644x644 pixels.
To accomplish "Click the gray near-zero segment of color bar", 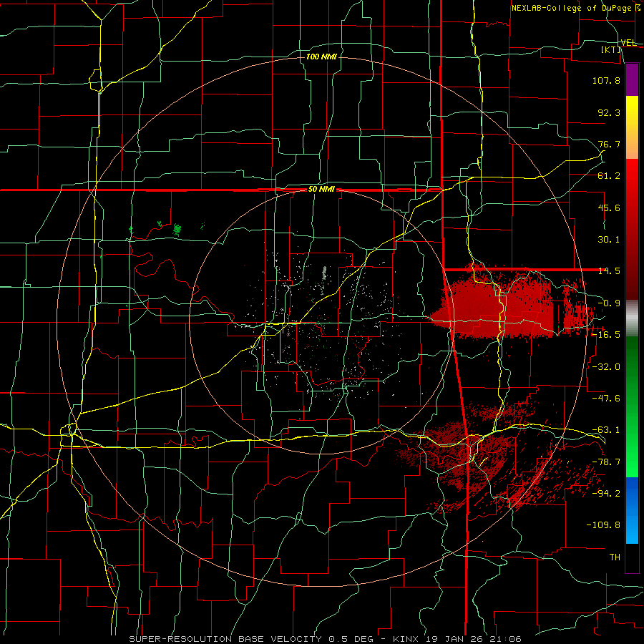I will (x=632, y=318).
